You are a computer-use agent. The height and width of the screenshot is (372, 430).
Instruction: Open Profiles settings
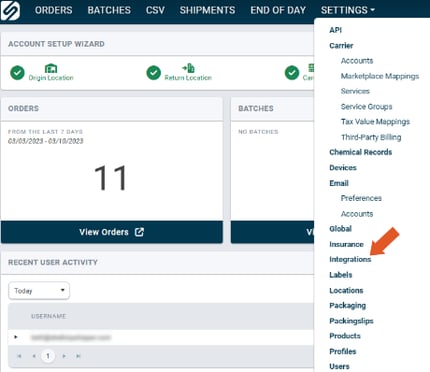pyautogui.click(x=342, y=351)
